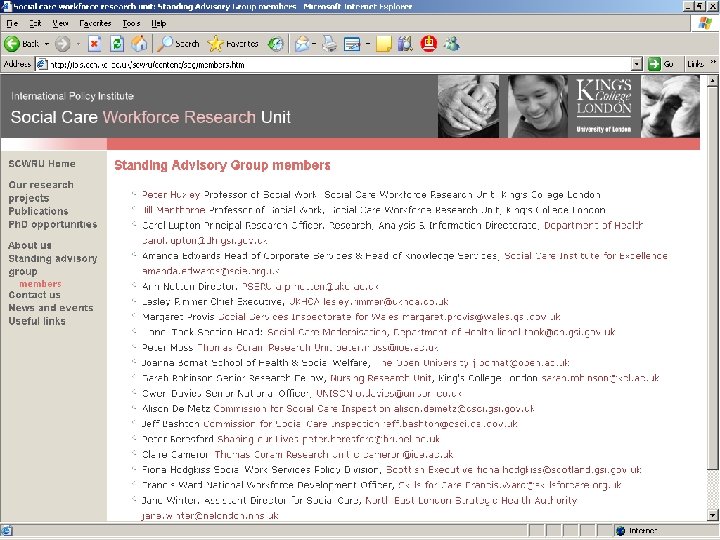Screen dimensions: 720x540
Task: Click the clasped hands header photo
Action: 468,107
